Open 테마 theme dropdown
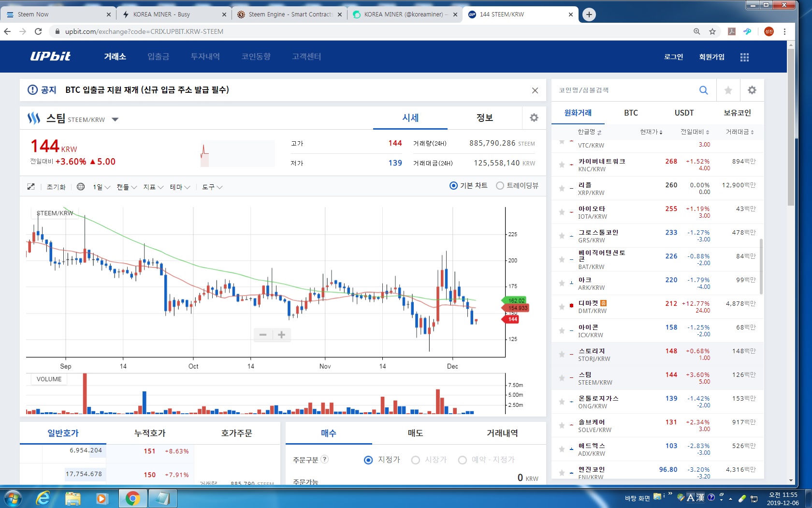The image size is (812, 508). coord(180,187)
